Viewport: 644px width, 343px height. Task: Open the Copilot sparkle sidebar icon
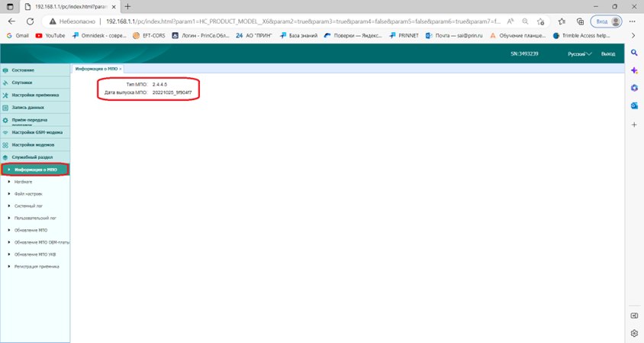(x=634, y=70)
